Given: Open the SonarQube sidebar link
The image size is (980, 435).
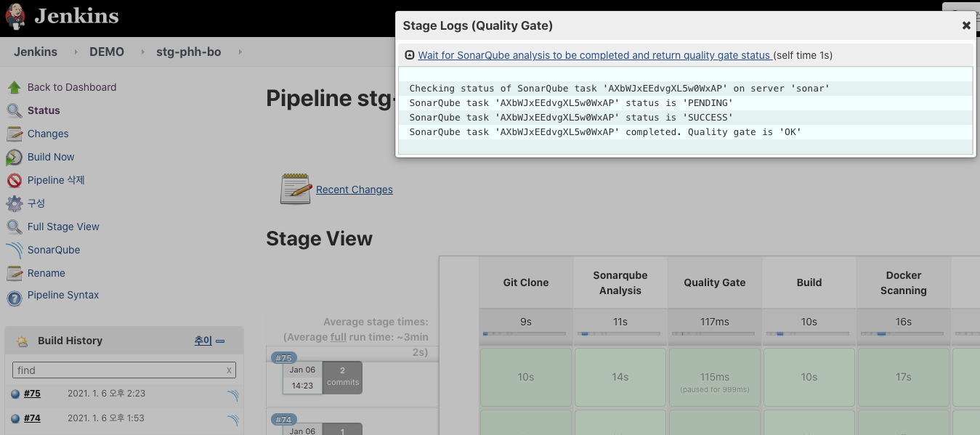Looking at the screenshot, I should click(x=54, y=250).
